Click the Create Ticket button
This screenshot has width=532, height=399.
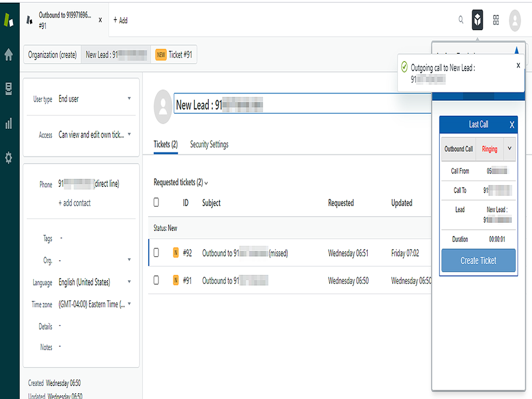click(478, 261)
